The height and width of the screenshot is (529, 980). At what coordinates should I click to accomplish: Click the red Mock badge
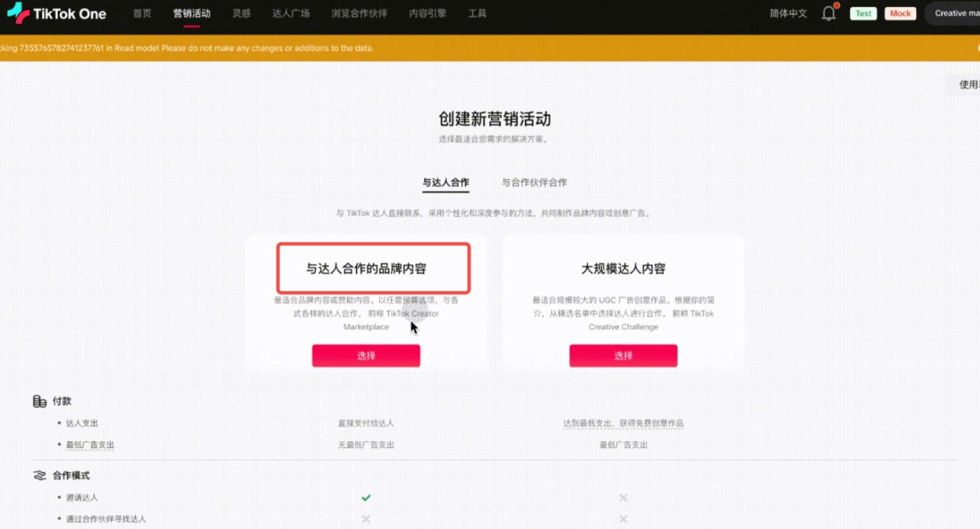[x=900, y=14]
